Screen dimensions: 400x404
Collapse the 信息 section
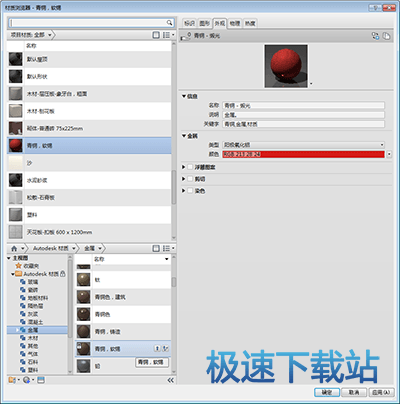[184, 96]
